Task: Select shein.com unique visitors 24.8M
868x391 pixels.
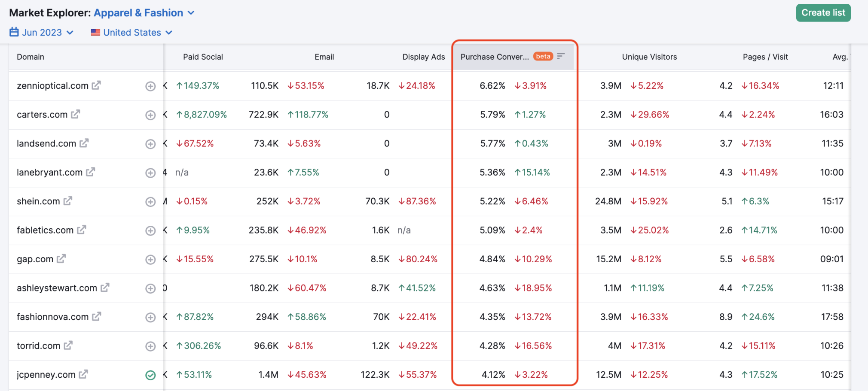Action: (608, 201)
